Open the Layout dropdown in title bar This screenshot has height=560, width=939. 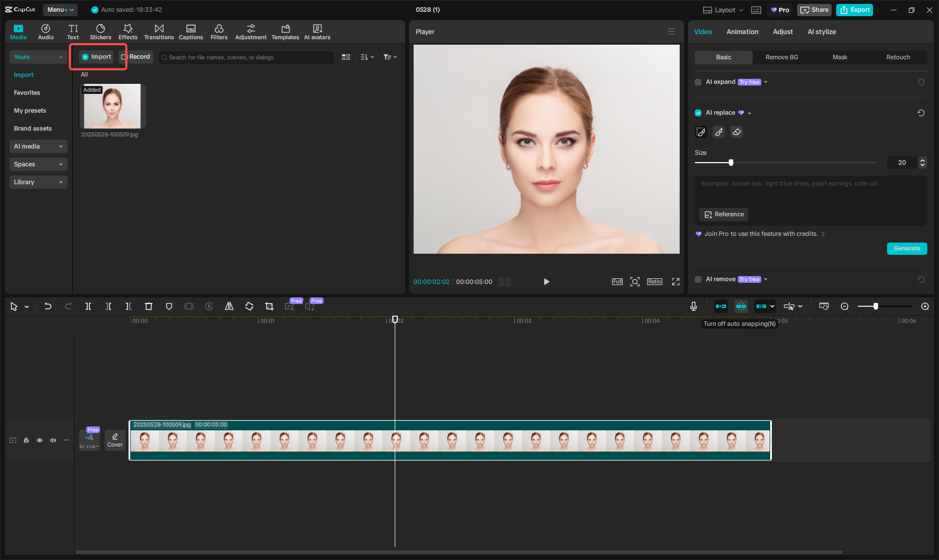(723, 10)
